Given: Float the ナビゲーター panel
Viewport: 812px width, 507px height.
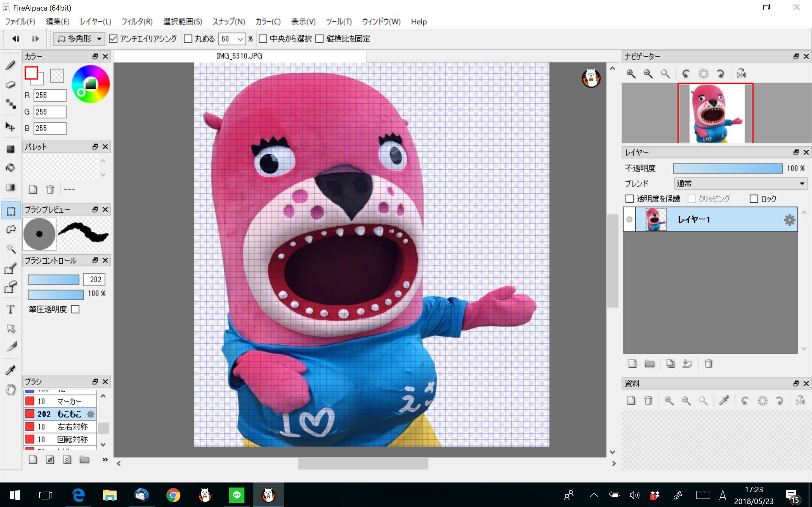Looking at the screenshot, I should (x=796, y=56).
